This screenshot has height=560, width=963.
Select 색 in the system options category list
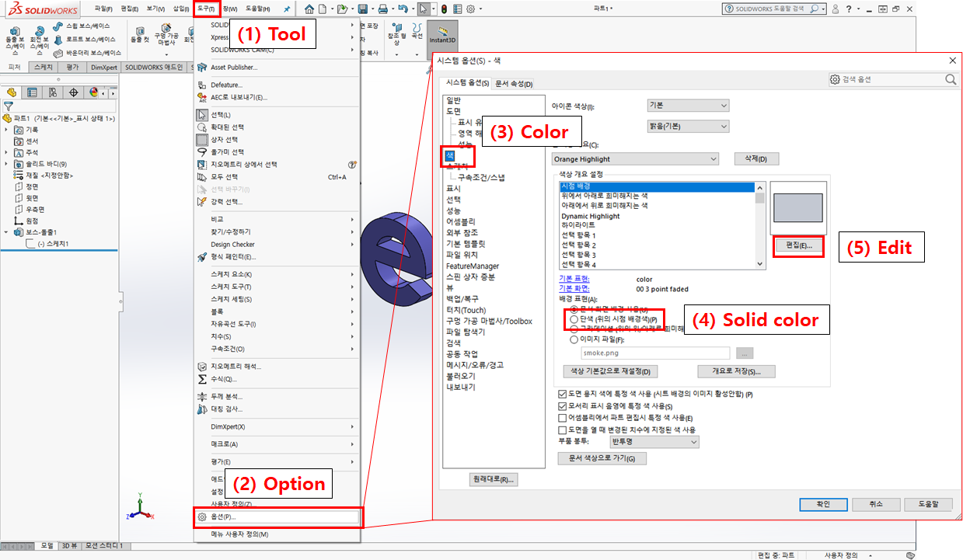(x=449, y=155)
